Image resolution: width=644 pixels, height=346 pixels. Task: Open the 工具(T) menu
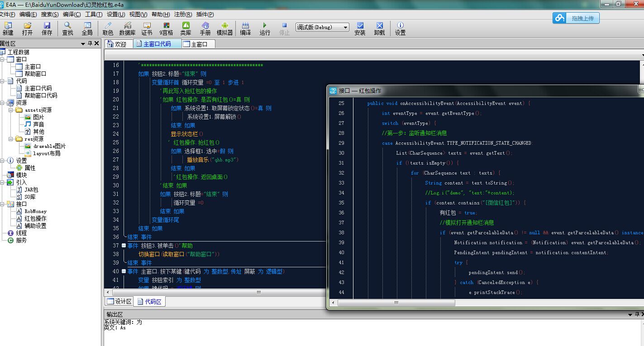[x=94, y=14]
